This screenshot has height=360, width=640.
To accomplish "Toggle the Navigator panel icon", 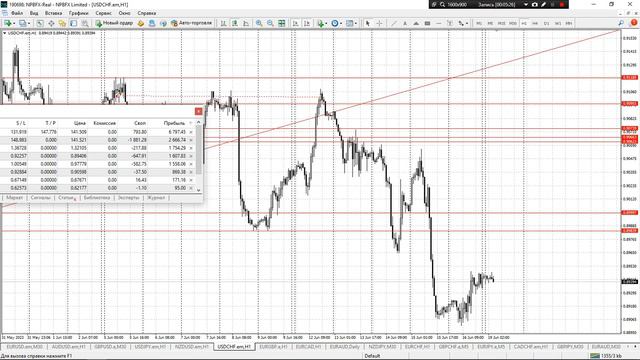I will 62,23.
